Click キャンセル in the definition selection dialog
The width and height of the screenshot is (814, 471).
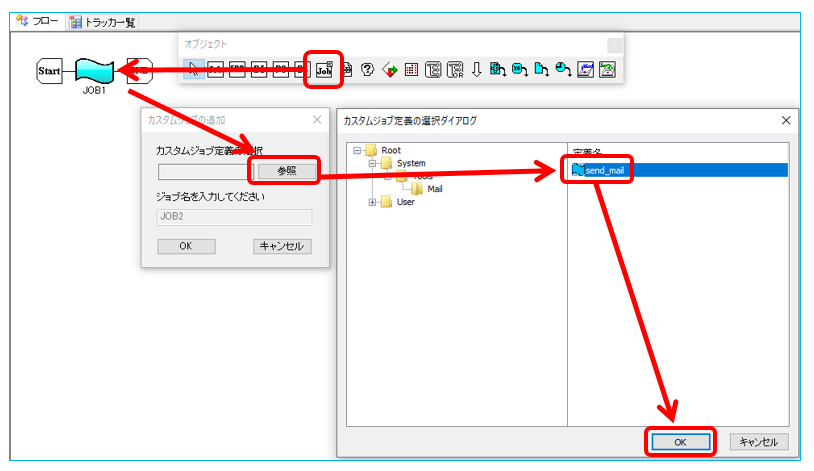pyautogui.click(x=760, y=441)
